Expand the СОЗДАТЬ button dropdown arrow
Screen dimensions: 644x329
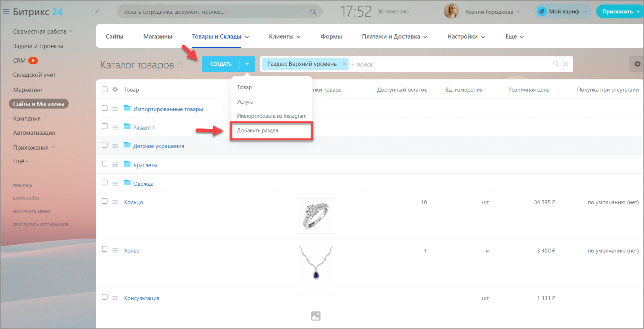[x=247, y=64]
